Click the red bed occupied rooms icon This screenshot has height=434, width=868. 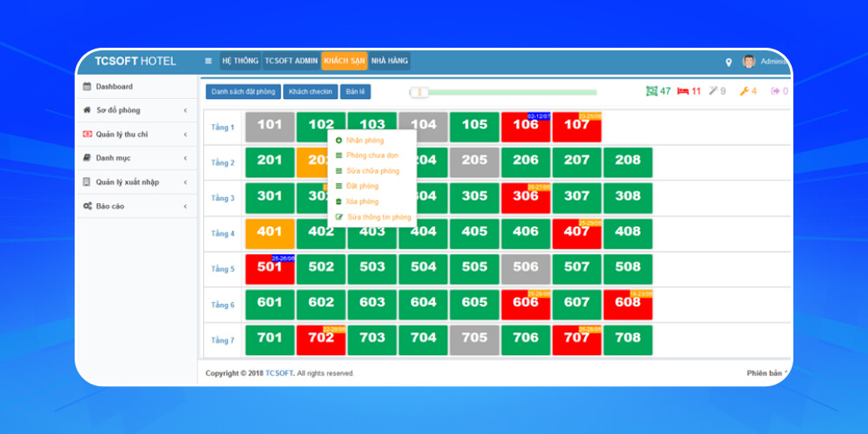pyautogui.click(x=682, y=91)
